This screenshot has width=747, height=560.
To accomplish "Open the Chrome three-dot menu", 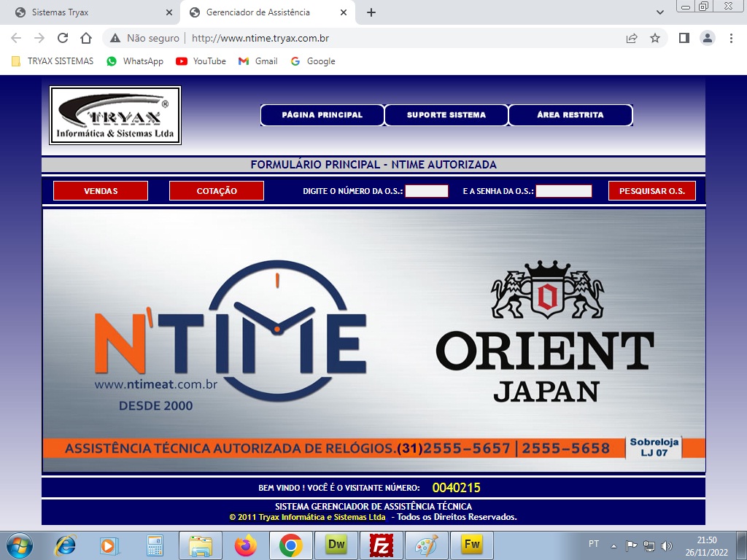I will (731, 38).
